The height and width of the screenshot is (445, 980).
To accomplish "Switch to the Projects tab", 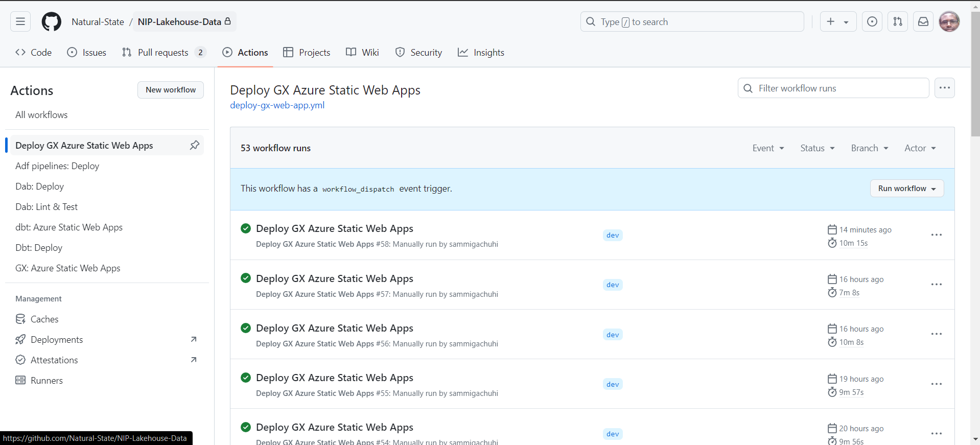I will (307, 52).
